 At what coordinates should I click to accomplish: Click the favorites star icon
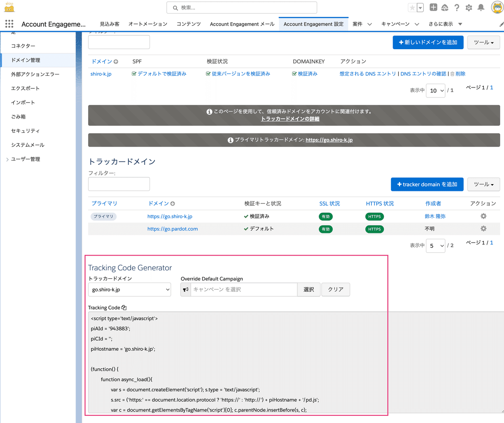(412, 8)
